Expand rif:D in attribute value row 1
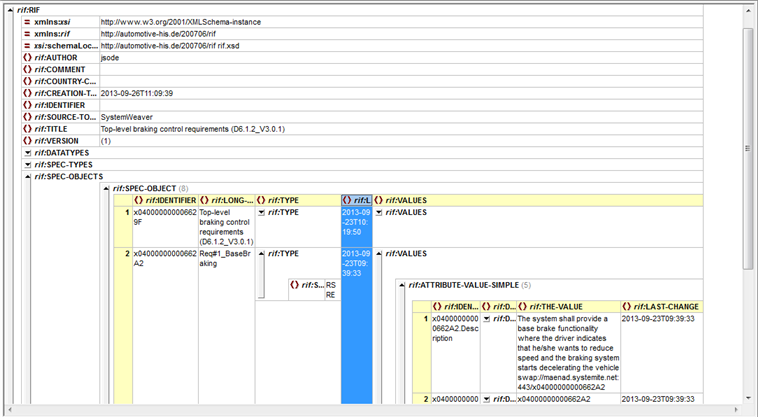This screenshot has width=758, height=417. (487, 319)
